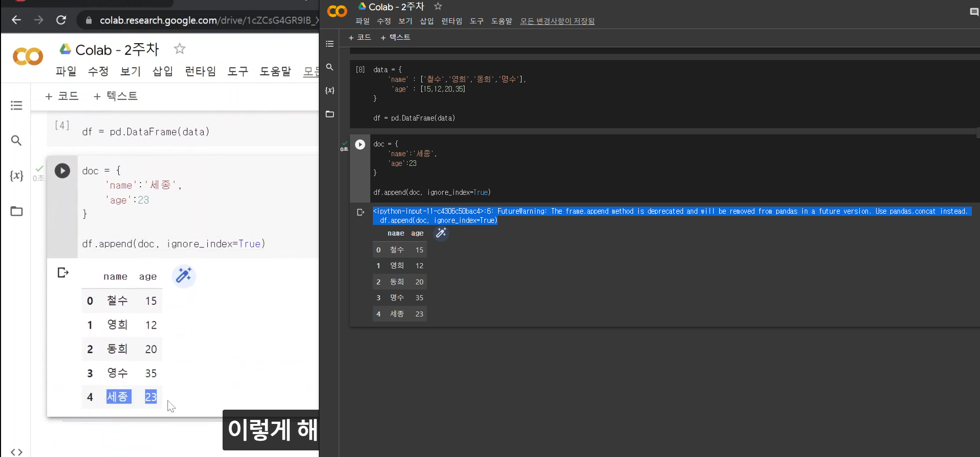The width and height of the screenshot is (980, 457).
Task: Star the notebook in left light window
Action: pyautogui.click(x=179, y=49)
